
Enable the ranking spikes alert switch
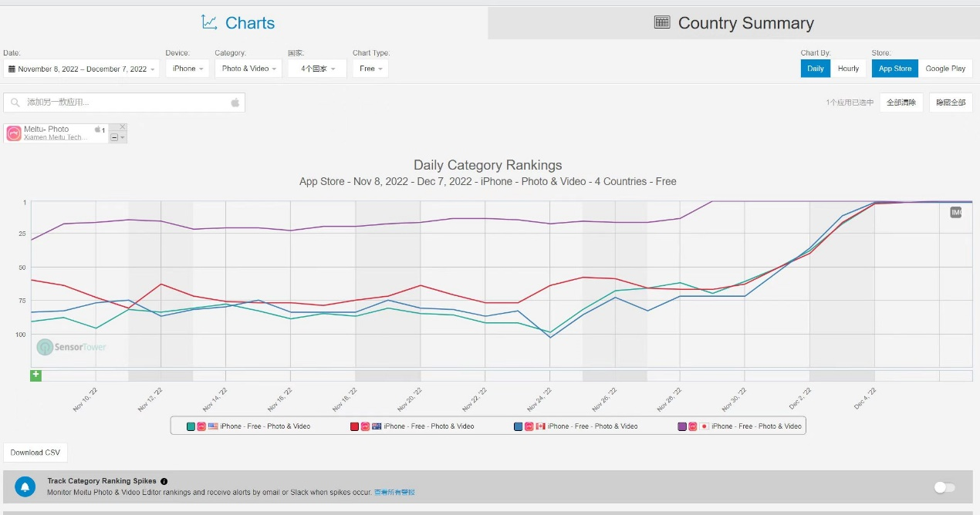pos(944,487)
